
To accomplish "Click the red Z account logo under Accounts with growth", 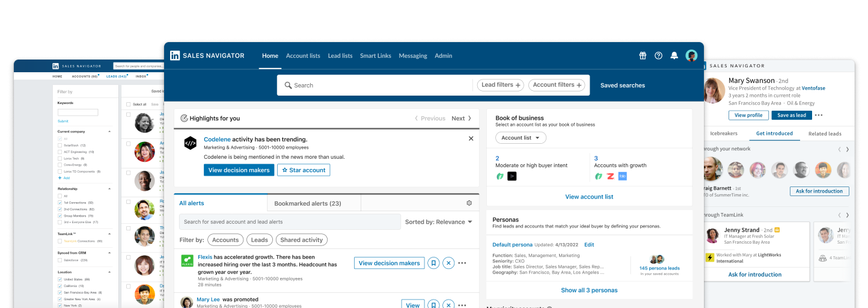I will pos(610,176).
